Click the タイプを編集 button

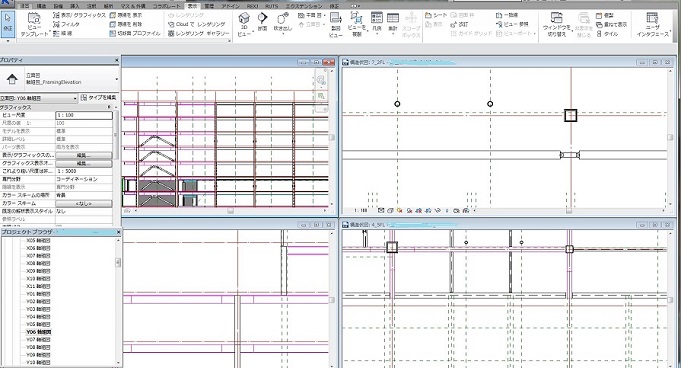pos(99,98)
